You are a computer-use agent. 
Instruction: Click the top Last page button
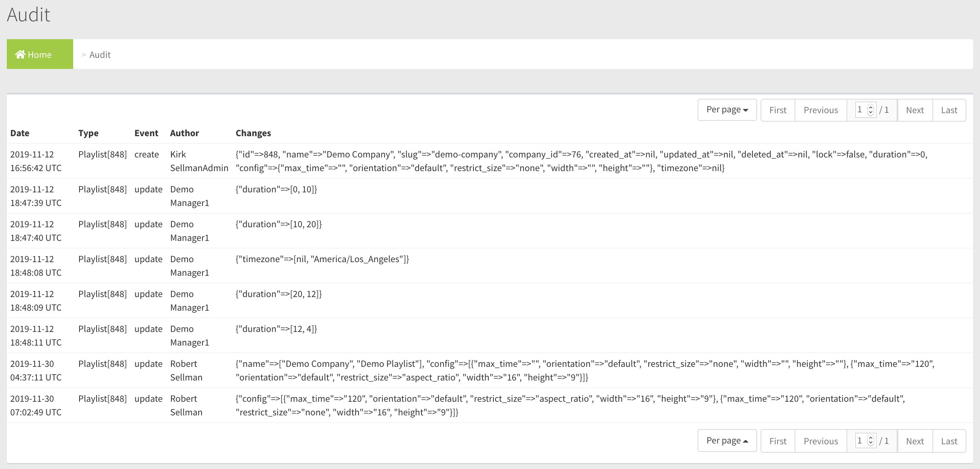949,110
